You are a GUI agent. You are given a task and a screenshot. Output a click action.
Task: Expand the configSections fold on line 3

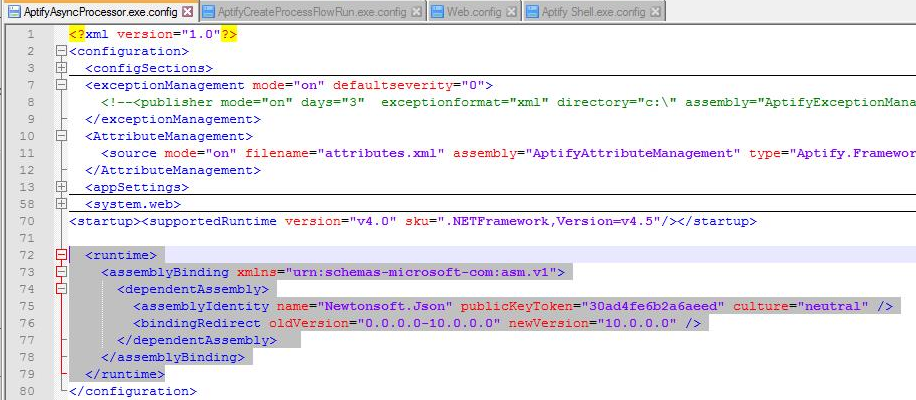61,68
